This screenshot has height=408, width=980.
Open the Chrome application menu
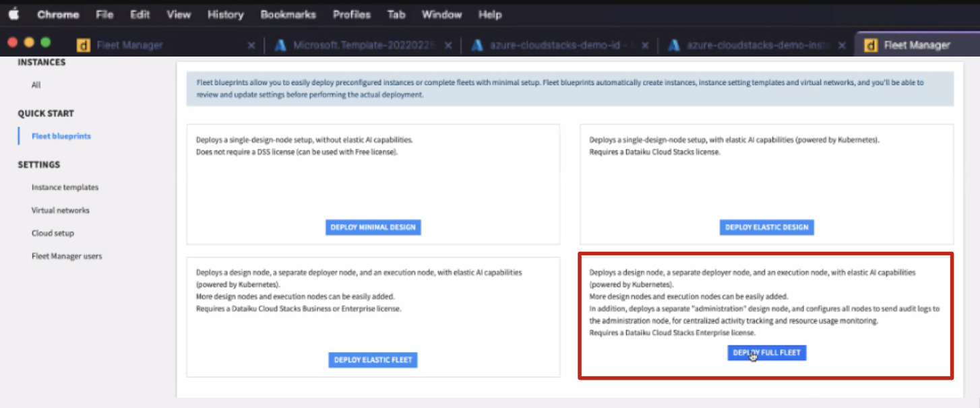point(58,14)
